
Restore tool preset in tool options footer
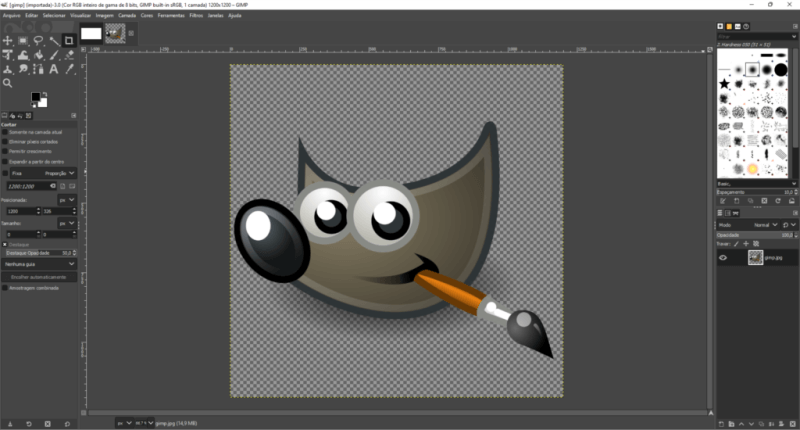[29, 424]
